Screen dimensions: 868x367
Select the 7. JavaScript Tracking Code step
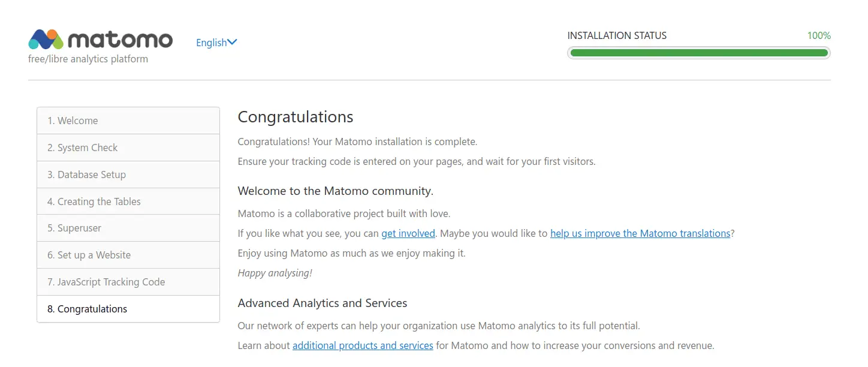coord(128,282)
